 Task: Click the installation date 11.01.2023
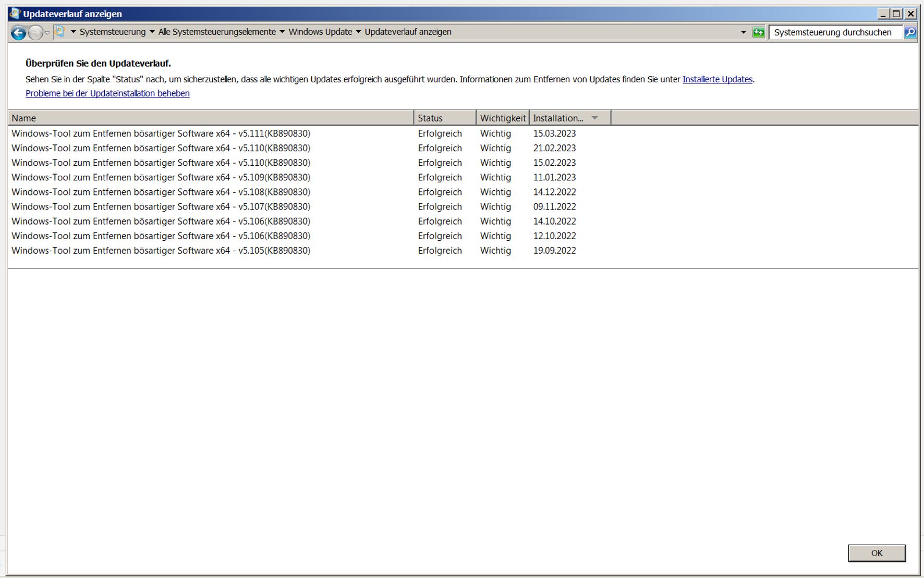point(554,177)
